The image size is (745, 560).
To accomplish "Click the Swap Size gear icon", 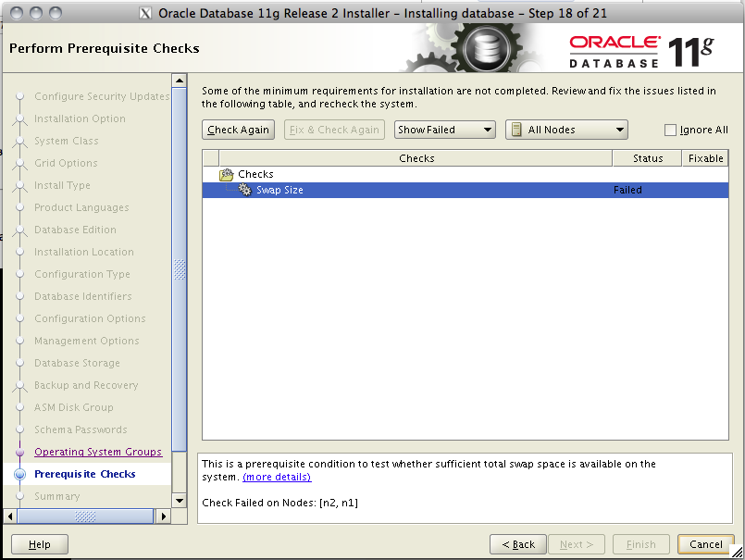I will 245,190.
